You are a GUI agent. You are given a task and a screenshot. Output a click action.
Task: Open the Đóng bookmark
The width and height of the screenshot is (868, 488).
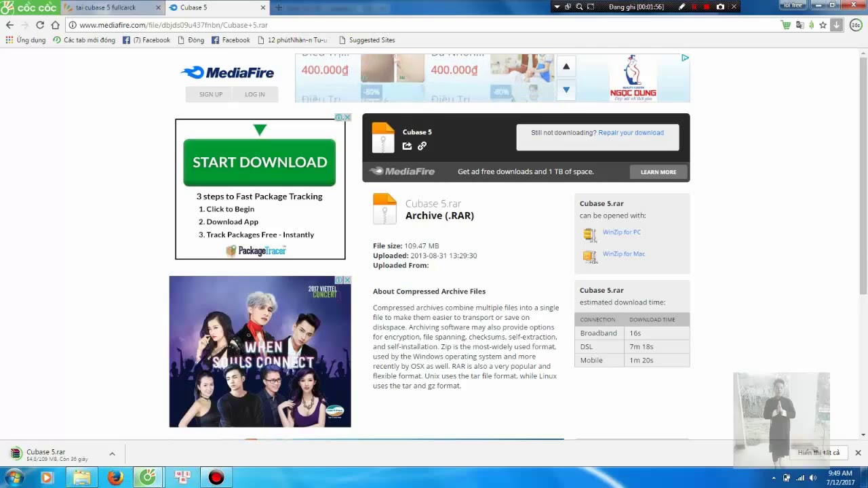coord(191,40)
